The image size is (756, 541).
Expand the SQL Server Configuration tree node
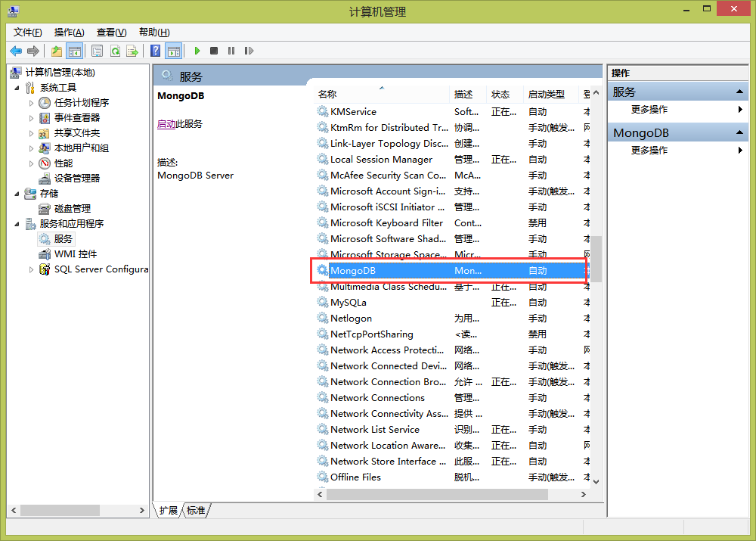click(x=31, y=269)
